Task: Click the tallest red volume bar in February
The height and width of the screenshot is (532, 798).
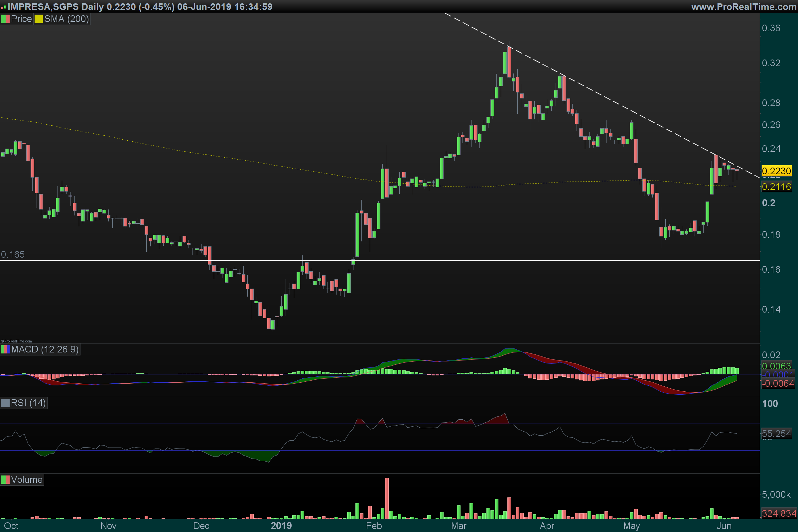Action: pos(387,498)
